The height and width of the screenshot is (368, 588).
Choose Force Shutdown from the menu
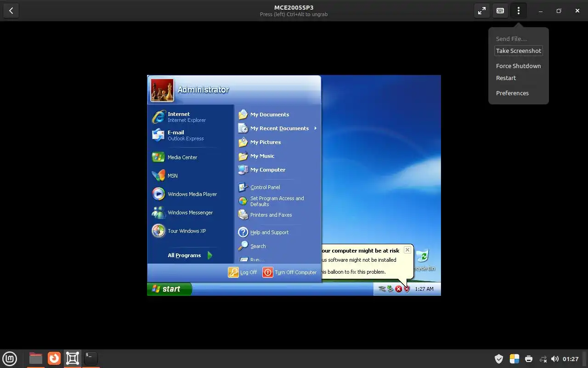click(519, 66)
